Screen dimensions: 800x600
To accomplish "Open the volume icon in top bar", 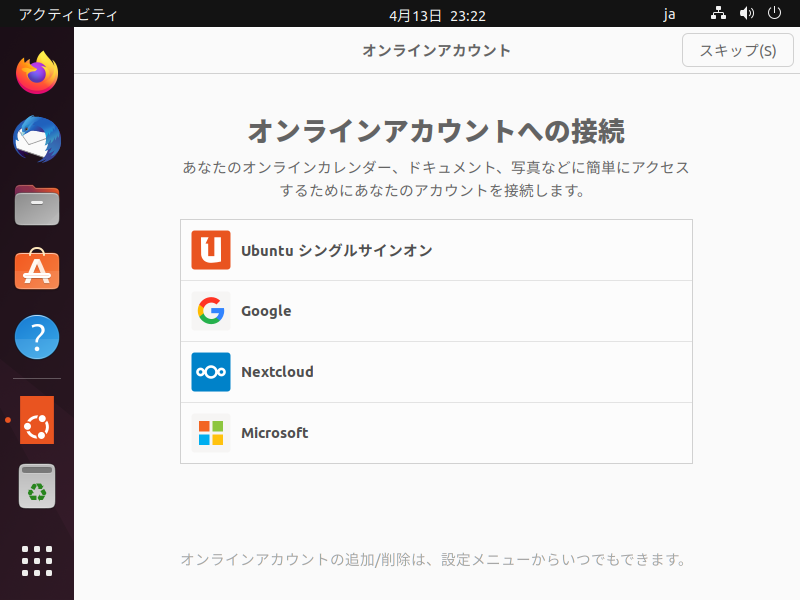I will [747, 13].
